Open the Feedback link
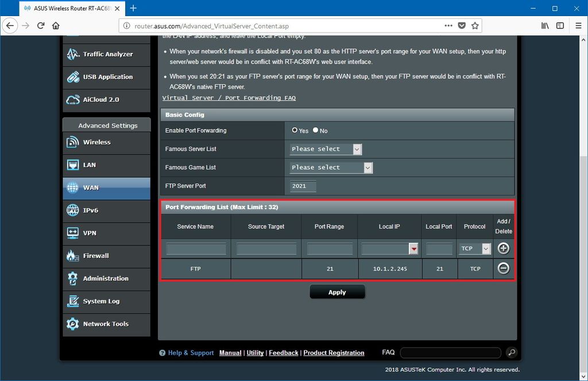588x381 pixels. pos(284,353)
